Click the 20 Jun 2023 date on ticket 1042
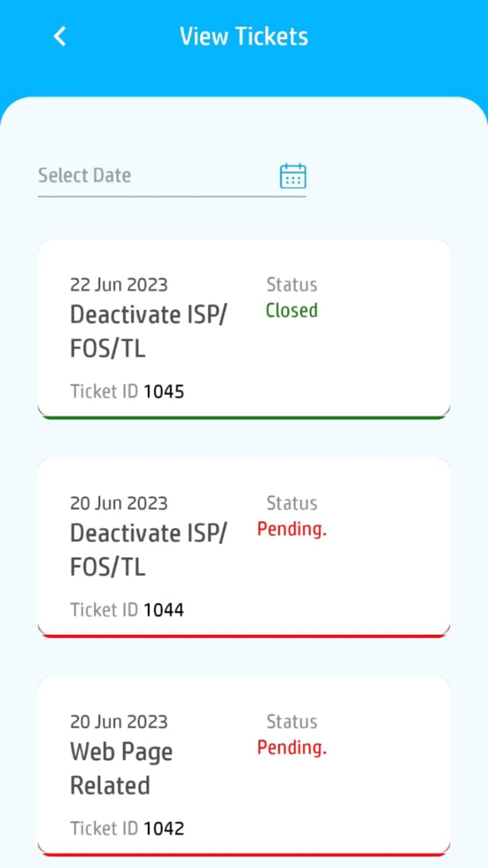 click(x=119, y=722)
